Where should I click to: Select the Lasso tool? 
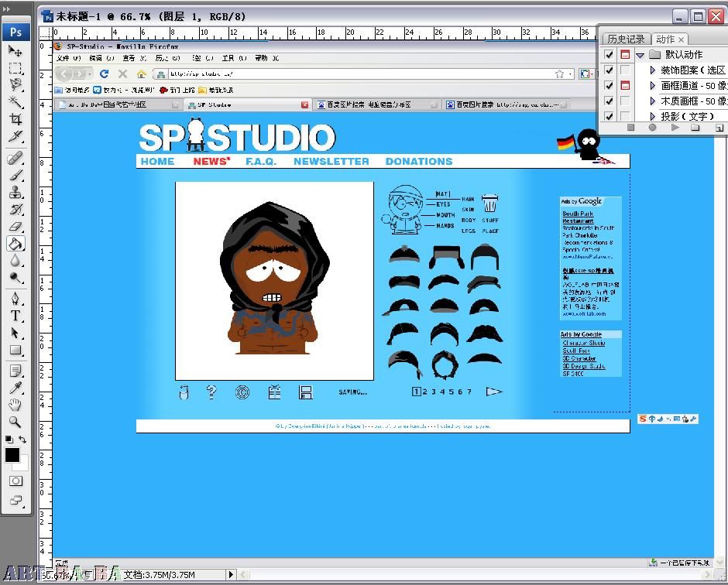click(15, 85)
